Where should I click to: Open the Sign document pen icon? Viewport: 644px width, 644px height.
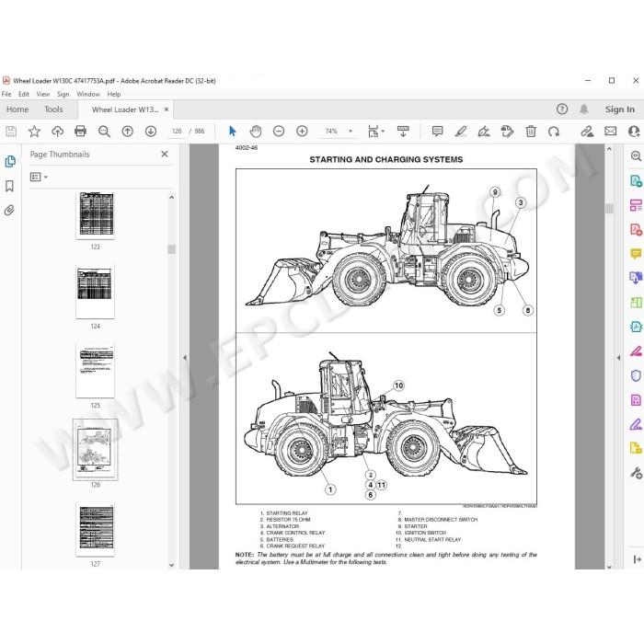[x=484, y=132]
